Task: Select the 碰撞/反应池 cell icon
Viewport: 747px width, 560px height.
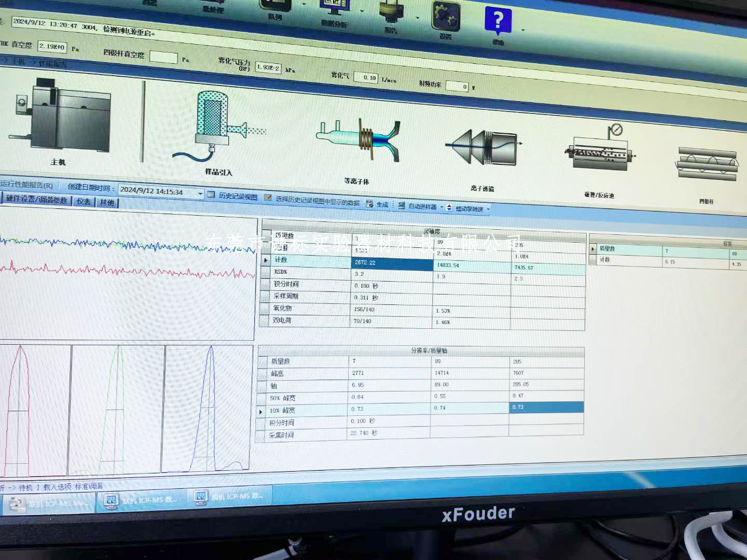Action: tap(600, 152)
